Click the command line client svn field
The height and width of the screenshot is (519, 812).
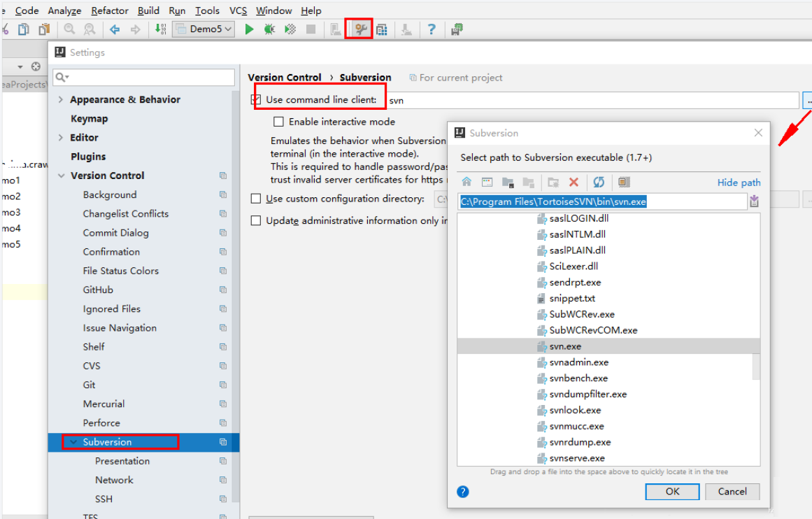pyautogui.click(x=592, y=100)
